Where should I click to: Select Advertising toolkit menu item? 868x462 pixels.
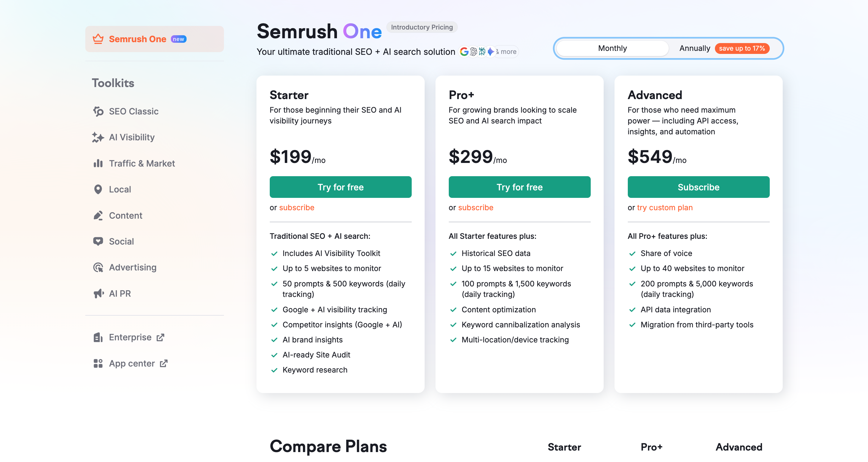(x=132, y=268)
